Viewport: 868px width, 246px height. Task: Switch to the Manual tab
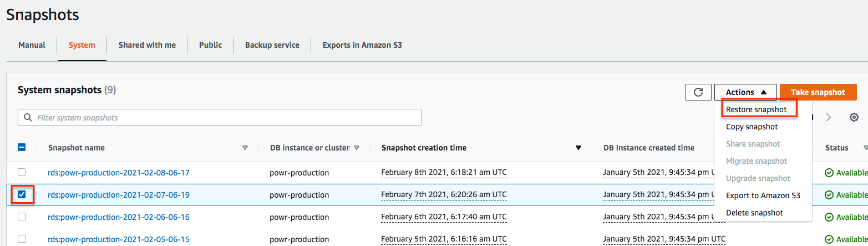point(32,45)
